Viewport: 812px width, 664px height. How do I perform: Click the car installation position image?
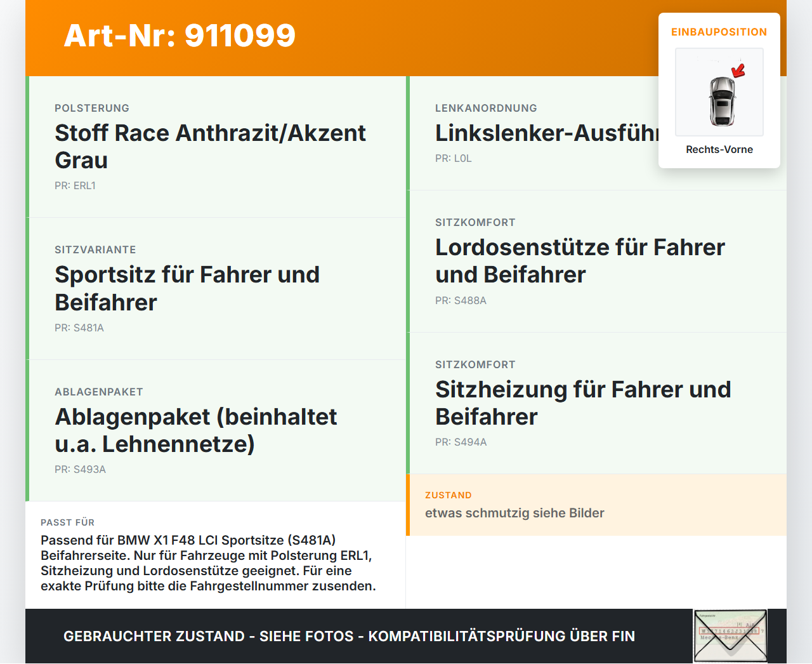719,92
